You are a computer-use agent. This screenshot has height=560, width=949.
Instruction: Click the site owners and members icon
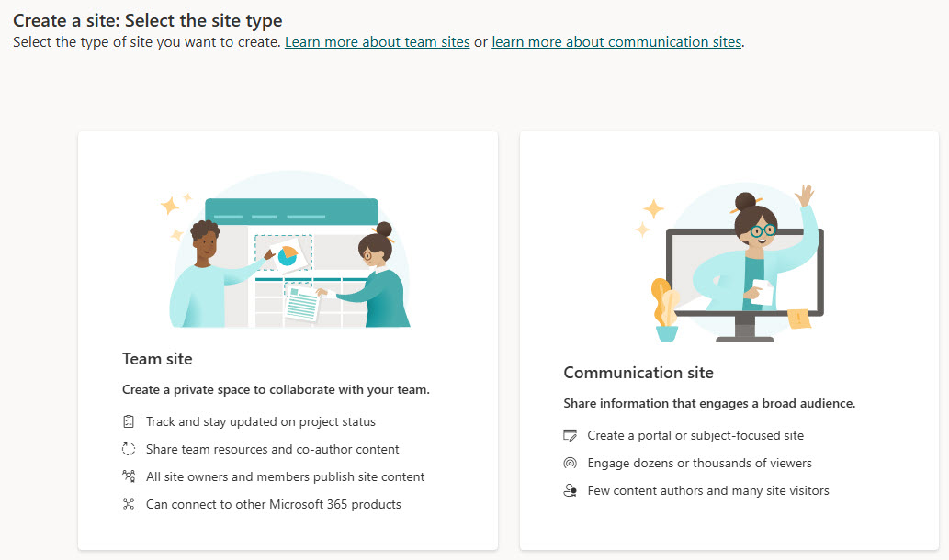tap(130, 476)
